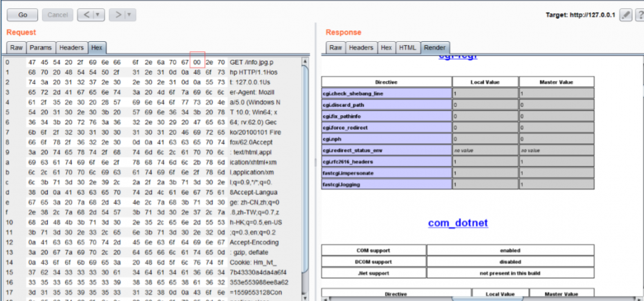Select Request Hex tab

coord(97,48)
